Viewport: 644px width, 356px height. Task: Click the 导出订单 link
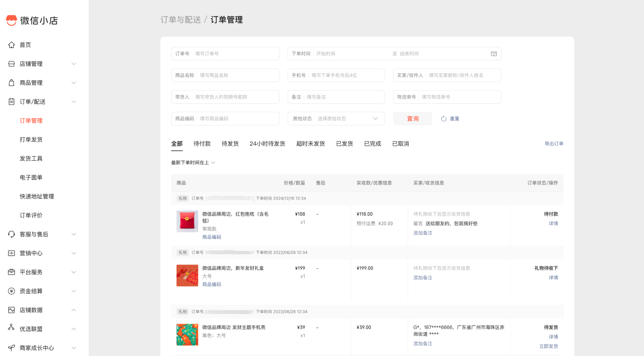(x=554, y=144)
